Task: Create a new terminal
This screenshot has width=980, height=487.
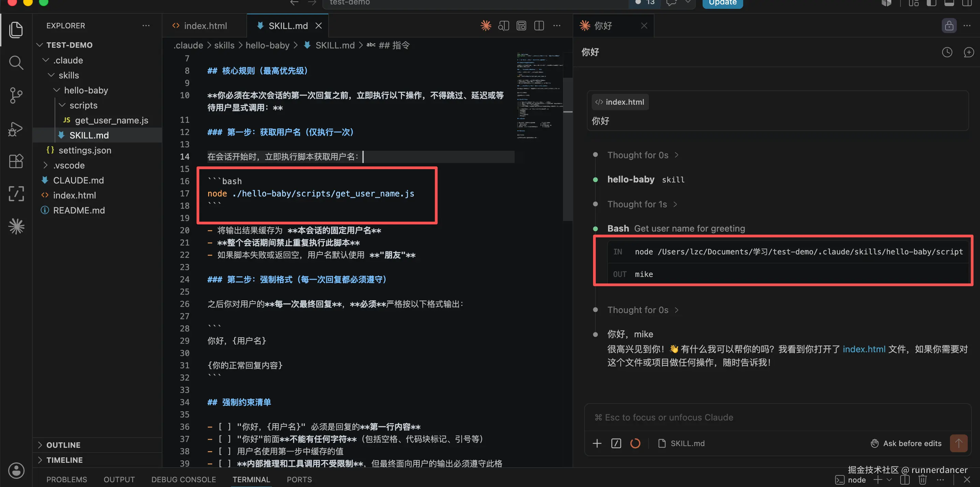Action: point(878,479)
